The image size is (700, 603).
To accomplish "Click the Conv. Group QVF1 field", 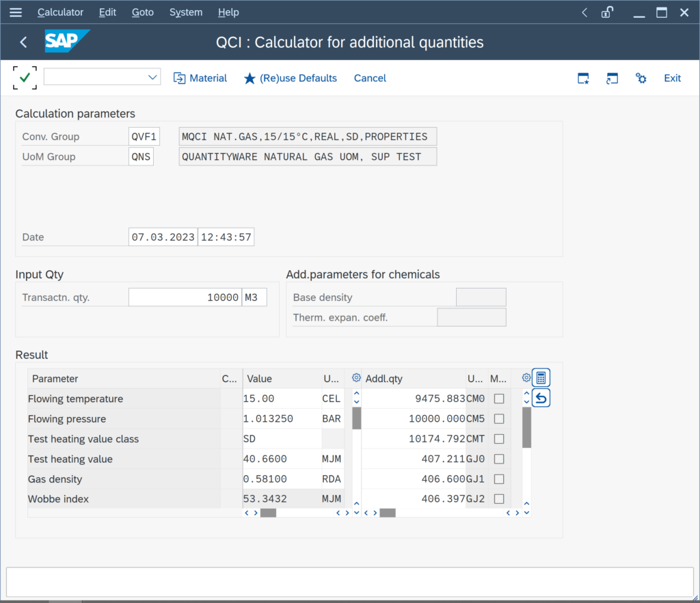I will coord(144,137).
